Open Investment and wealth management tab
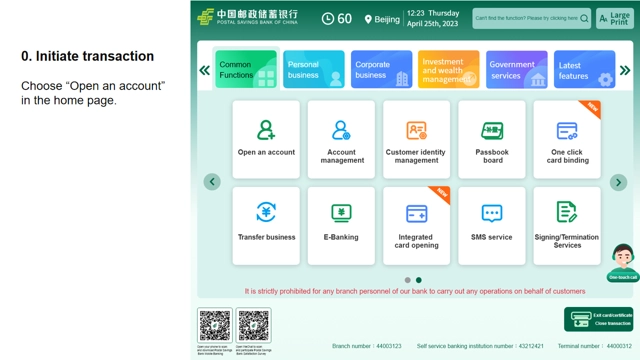 tap(449, 69)
